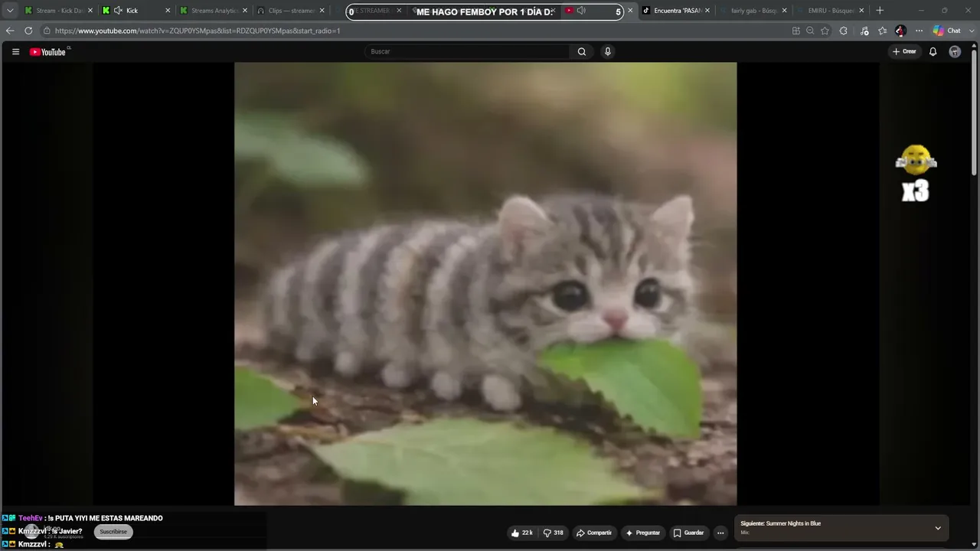
Task: Focus the Buscar search field
Action: [x=468, y=52]
